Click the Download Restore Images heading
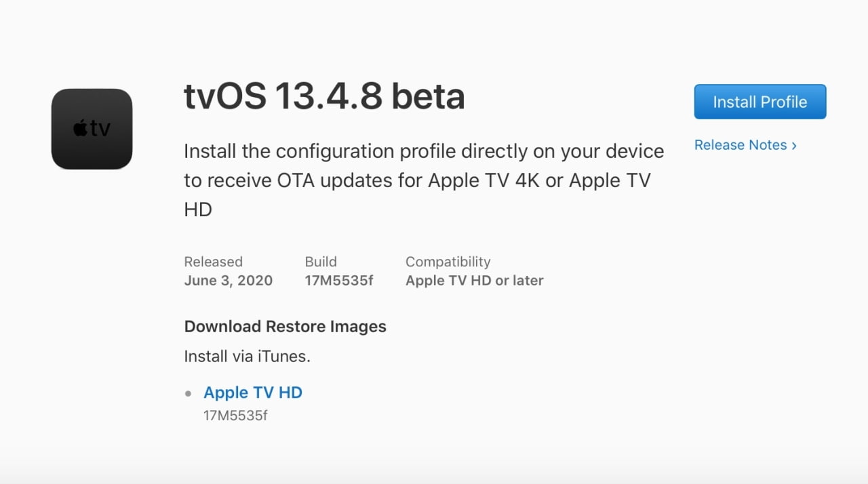Image resolution: width=868 pixels, height=484 pixels. [285, 327]
